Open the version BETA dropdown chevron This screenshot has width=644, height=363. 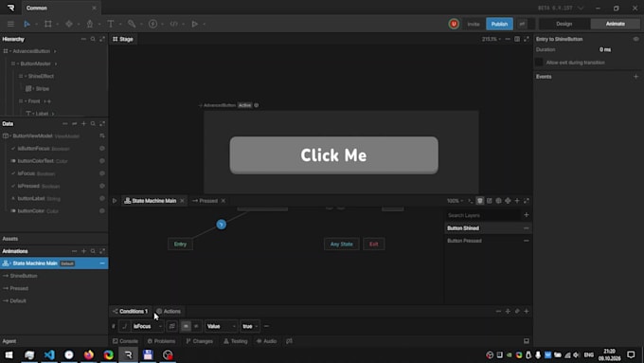pyautogui.click(x=581, y=8)
